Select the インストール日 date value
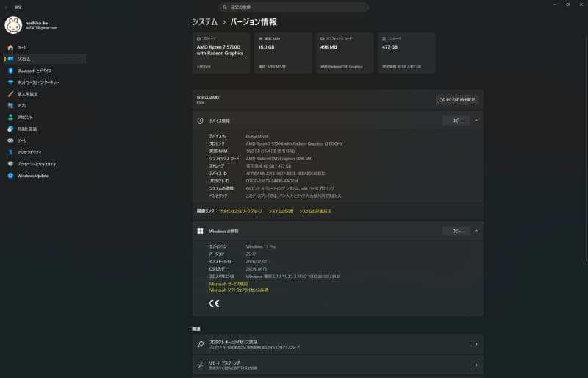 [257, 262]
